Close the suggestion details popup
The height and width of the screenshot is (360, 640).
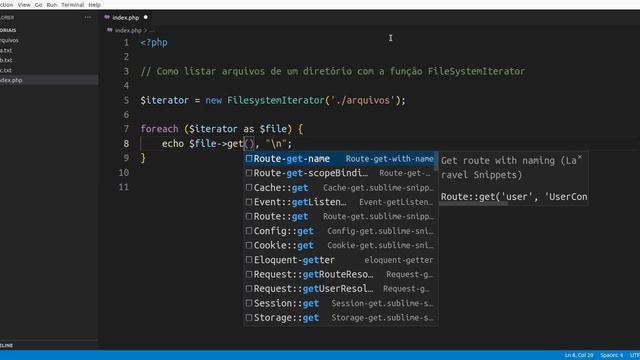pos(580,157)
